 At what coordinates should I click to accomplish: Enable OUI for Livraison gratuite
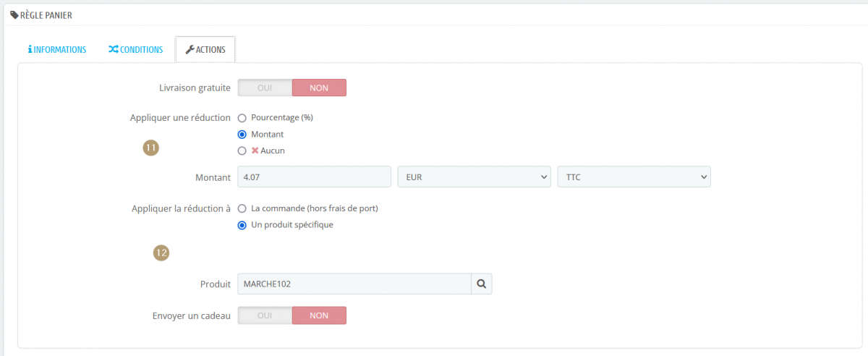point(265,88)
